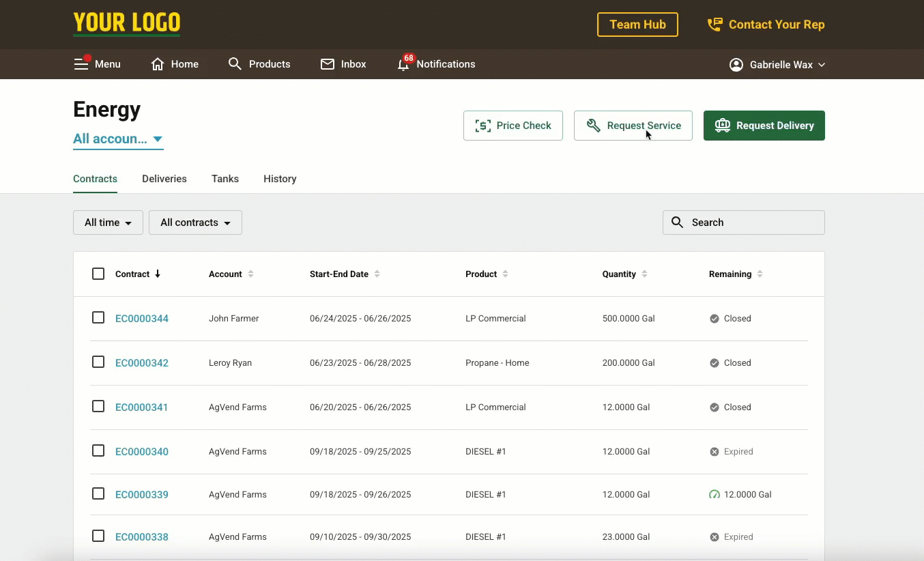Open contract link EC0000340
Screen dimensions: 924x561
pyautogui.click(x=142, y=452)
